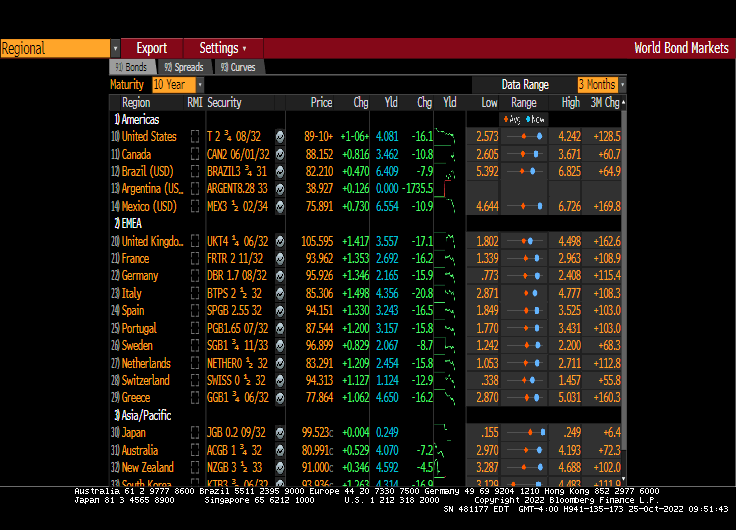Click the chart icon in the Australia row
Image resolution: width=736 pixels, height=530 pixels.
[x=280, y=451]
